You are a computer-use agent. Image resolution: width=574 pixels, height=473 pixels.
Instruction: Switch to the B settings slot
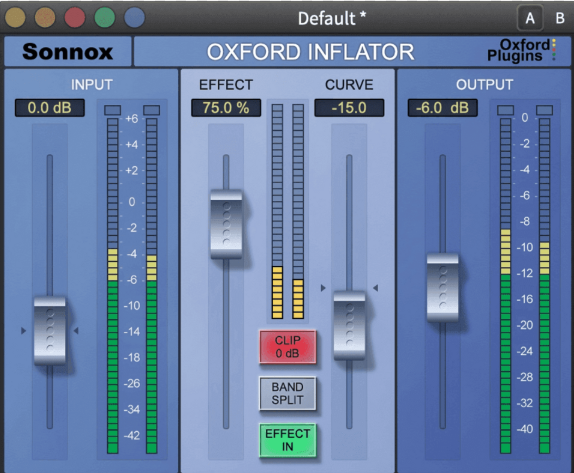[560, 18]
